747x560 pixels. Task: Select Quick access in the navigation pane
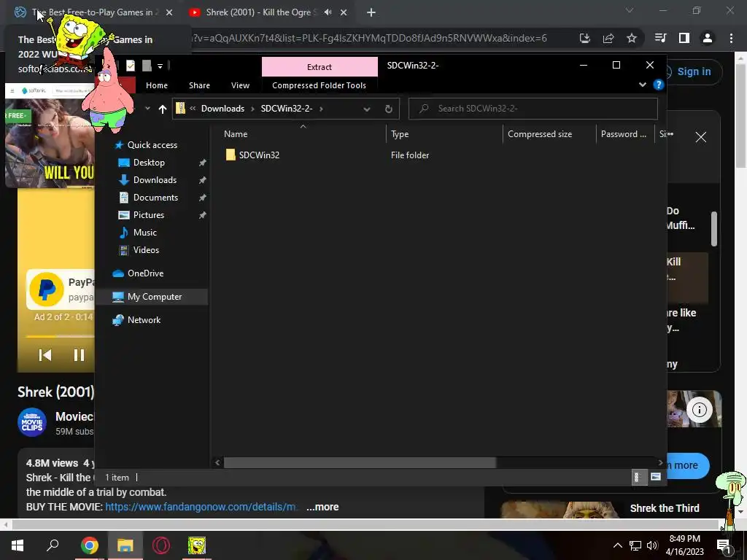(152, 145)
